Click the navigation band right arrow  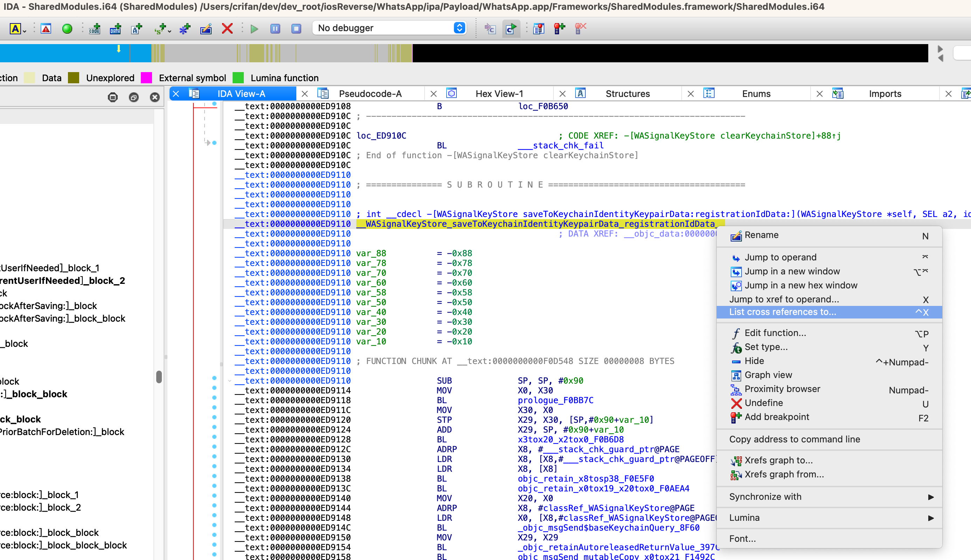[x=941, y=49]
